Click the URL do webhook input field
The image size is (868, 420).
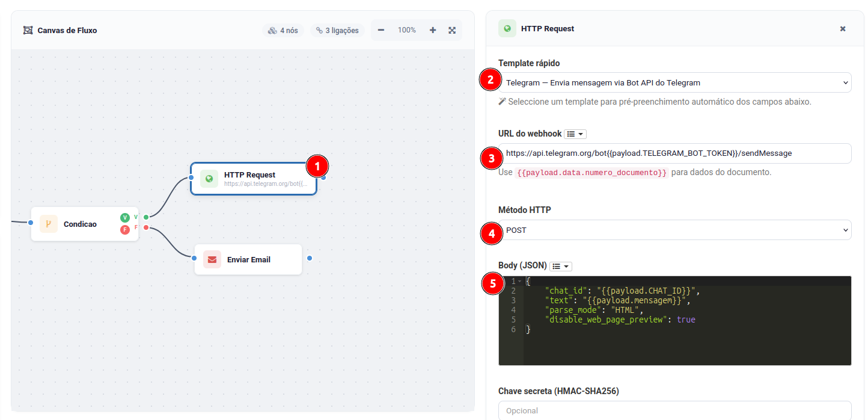pyautogui.click(x=675, y=153)
